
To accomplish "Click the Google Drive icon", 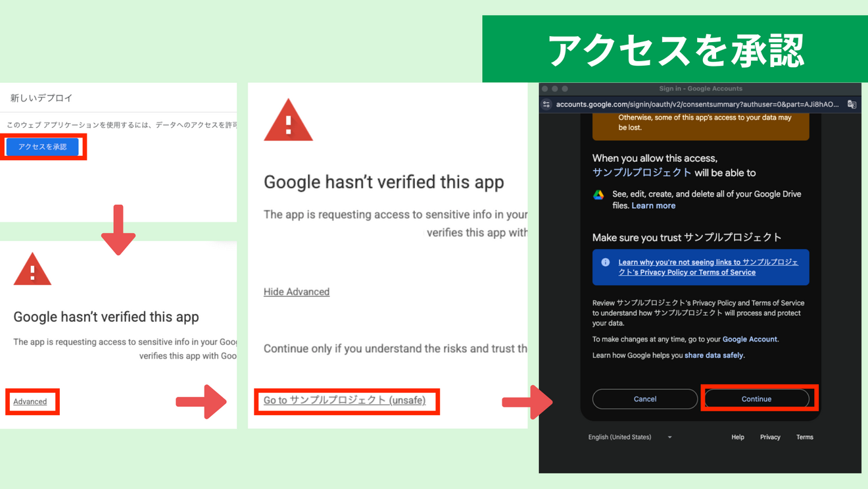I will click(598, 195).
